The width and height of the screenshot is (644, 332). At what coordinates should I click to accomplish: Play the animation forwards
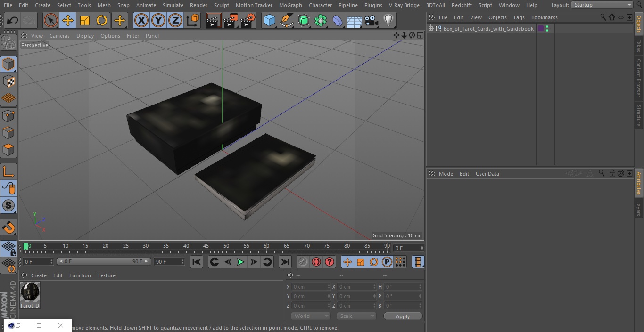tap(240, 262)
